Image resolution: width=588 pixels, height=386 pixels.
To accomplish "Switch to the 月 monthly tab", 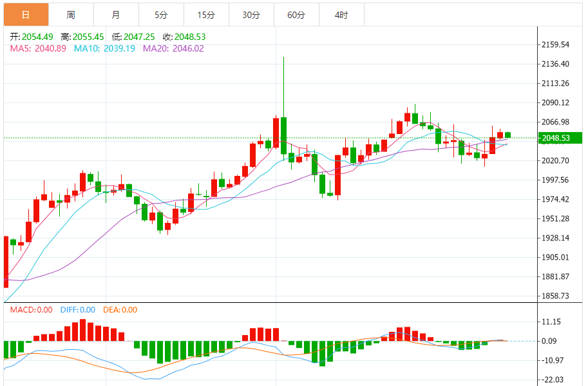I will pyautogui.click(x=117, y=15).
